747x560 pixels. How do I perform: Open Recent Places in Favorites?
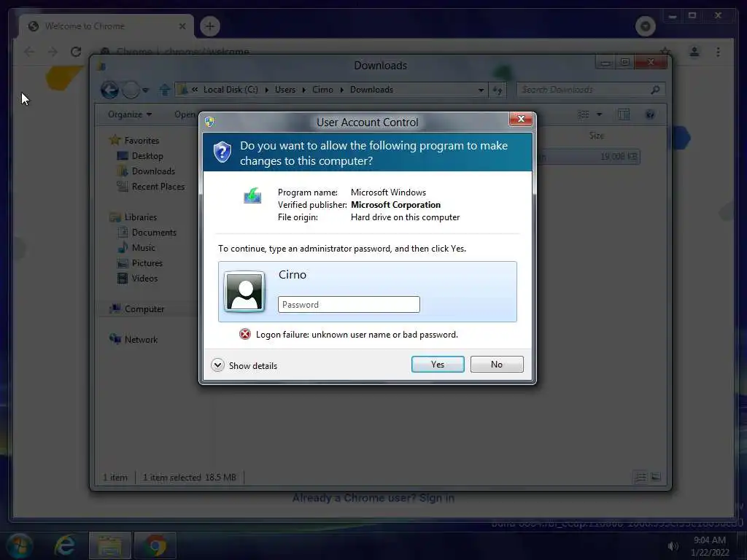pos(158,187)
